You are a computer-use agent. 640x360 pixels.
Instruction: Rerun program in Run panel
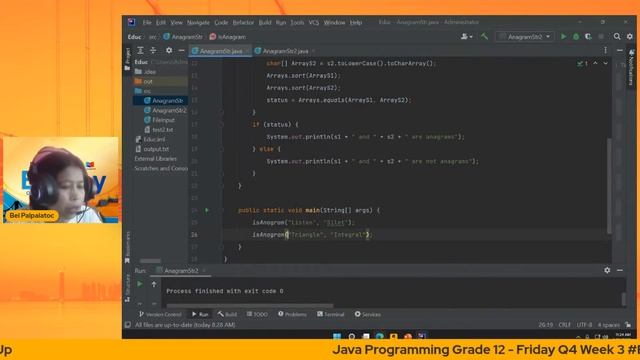(140, 284)
